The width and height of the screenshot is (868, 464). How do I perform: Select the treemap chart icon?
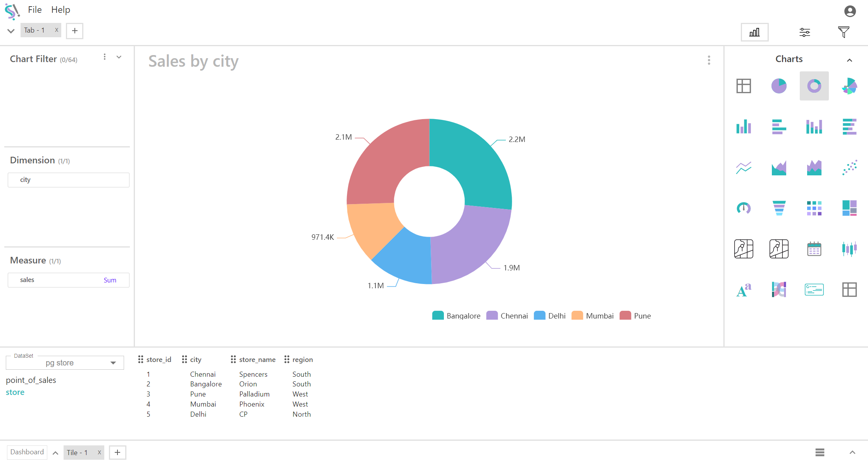pos(849,208)
